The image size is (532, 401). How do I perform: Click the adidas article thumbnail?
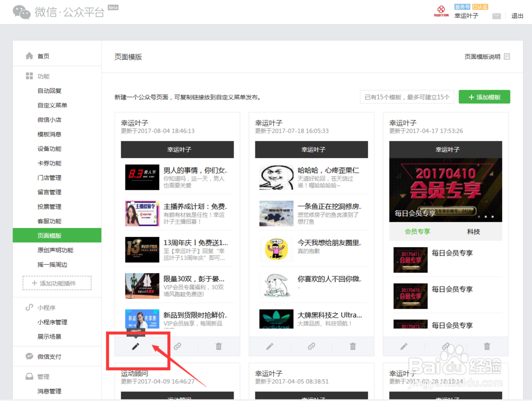click(x=276, y=319)
